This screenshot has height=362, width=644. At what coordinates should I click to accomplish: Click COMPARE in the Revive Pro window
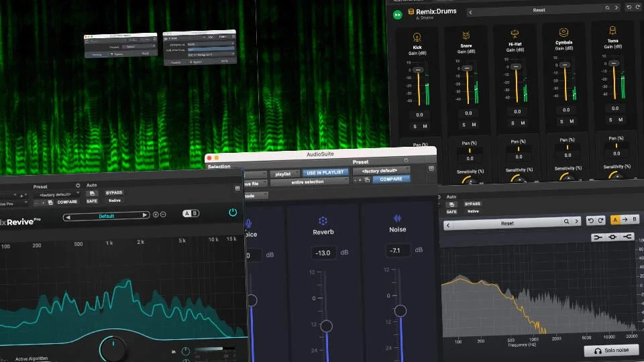67,202
